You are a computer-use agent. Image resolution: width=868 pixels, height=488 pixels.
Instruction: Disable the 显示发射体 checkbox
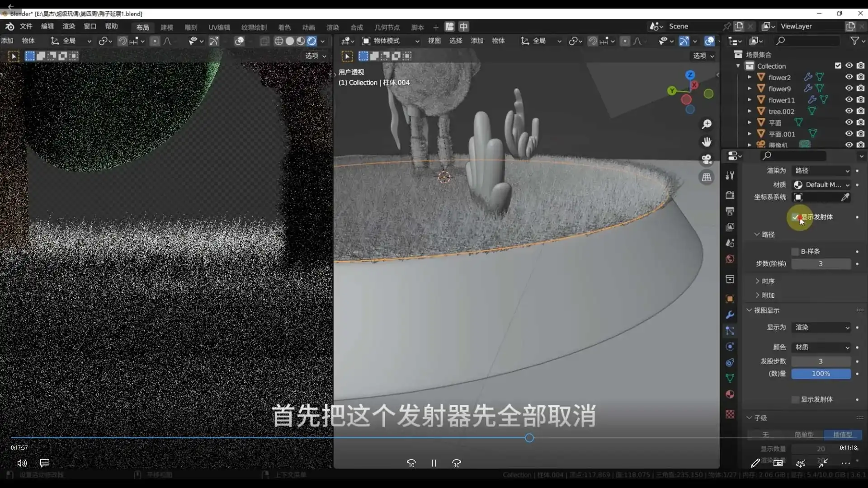click(x=795, y=217)
